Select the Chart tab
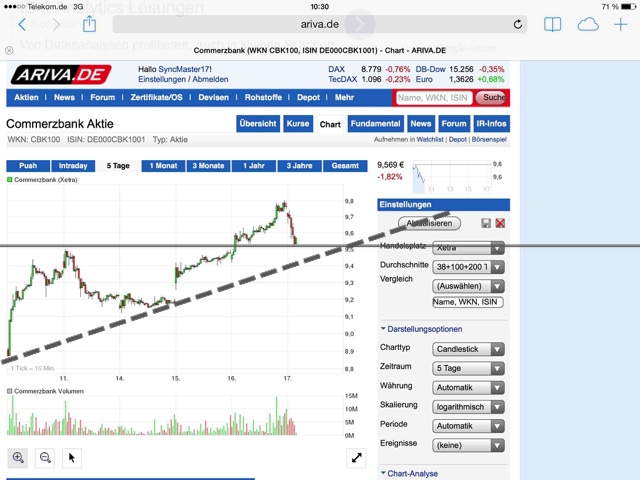Screen dimensions: 640x480 pyautogui.click(x=330, y=124)
